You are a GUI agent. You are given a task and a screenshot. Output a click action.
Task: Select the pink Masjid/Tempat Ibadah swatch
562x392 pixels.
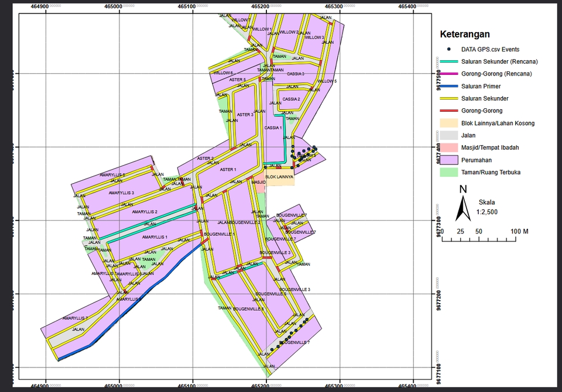[x=448, y=147]
